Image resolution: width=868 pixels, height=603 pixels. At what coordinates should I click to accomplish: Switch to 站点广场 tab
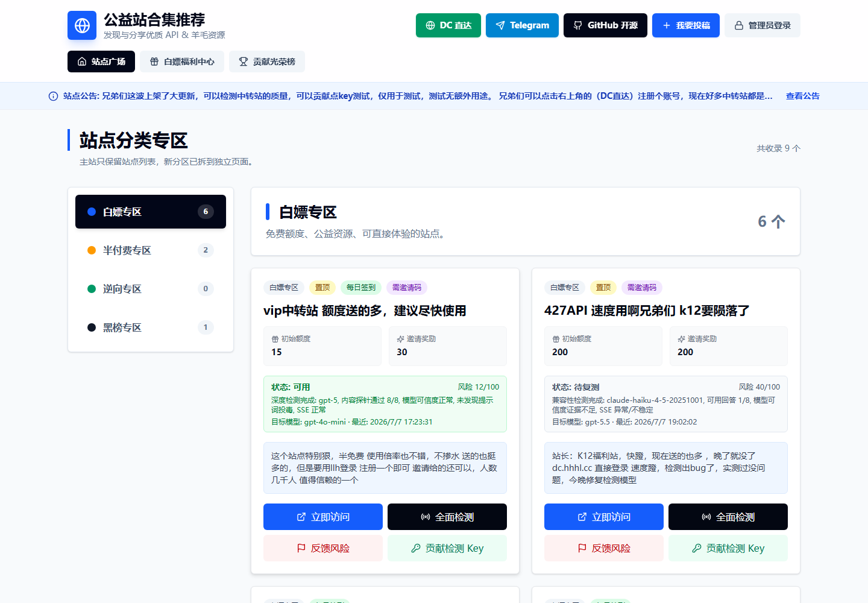[101, 62]
